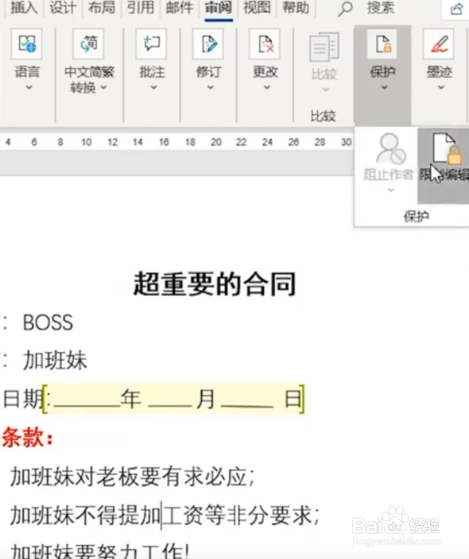The width and height of the screenshot is (469, 559).
Task: Open the 设计 (Design) tab
Action: pyautogui.click(x=63, y=7)
